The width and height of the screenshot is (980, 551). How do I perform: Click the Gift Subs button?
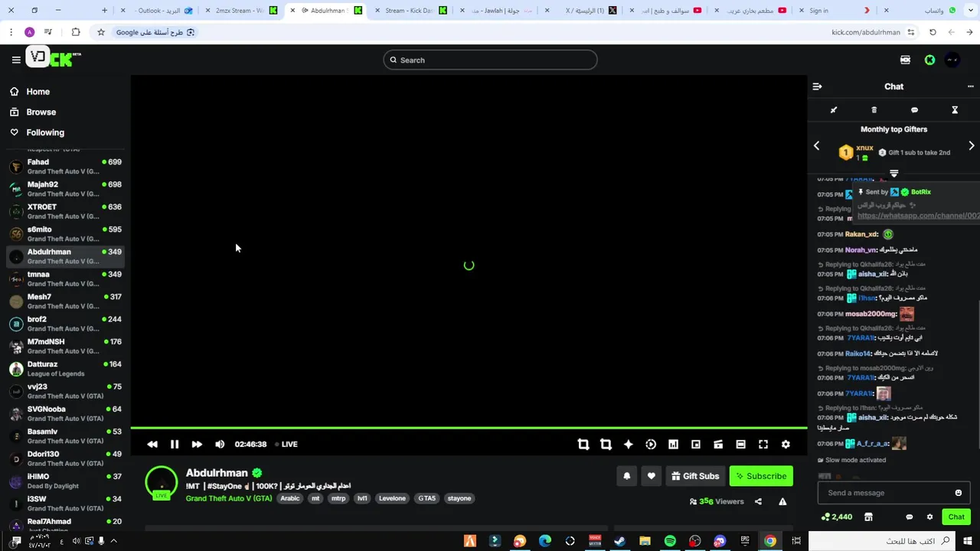[x=695, y=476]
